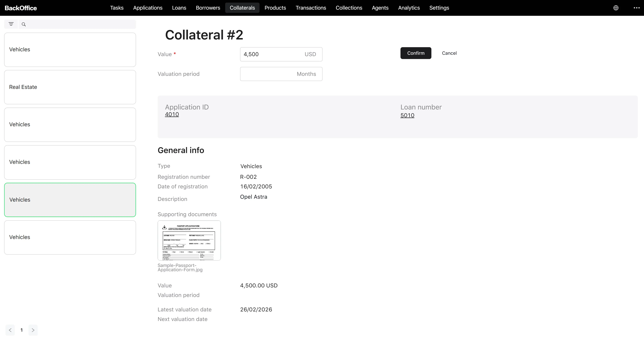Viewport: 644px width, 338px height.
Task: Switch to the Analytics section
Action: pyautogui.click(x=409, y=8)
